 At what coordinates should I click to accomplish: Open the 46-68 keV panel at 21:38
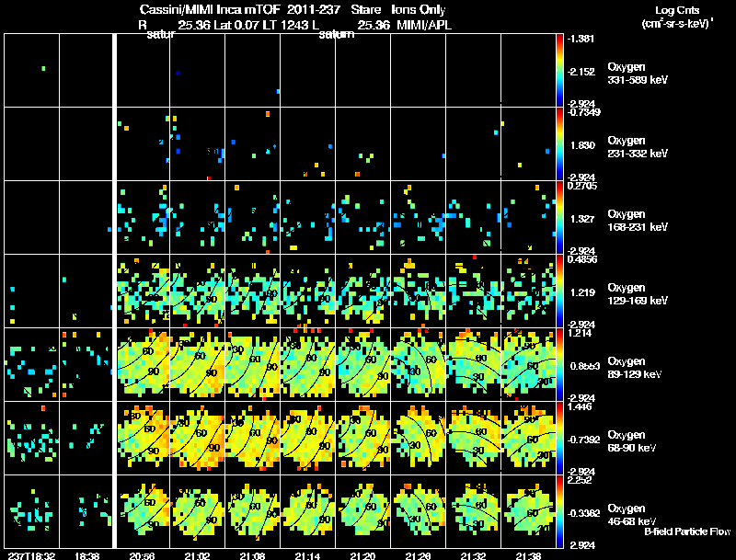click(x=528, y=512)
